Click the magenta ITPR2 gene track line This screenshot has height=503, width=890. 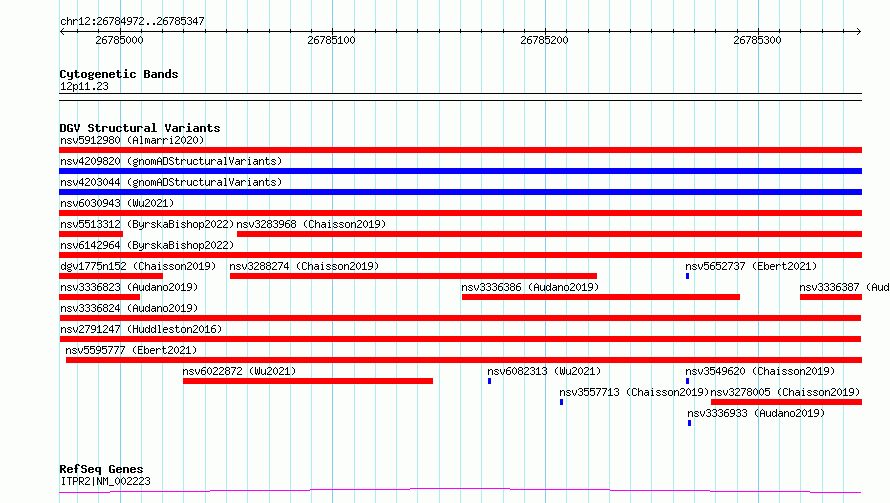(x=460, y=490)
